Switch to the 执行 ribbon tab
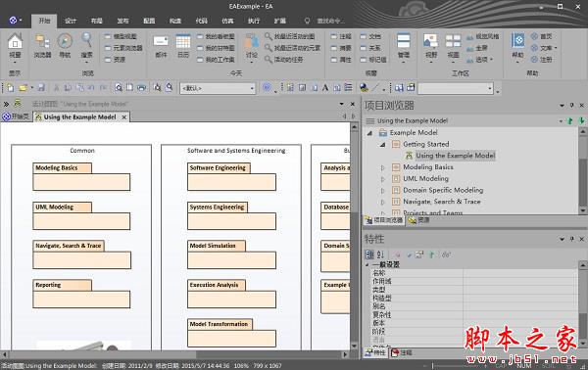The width and height of the screenshot is (588, 370). pos(254,21)
